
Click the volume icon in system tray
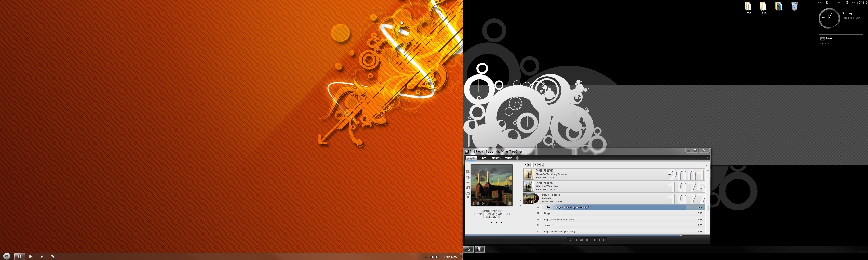tap(437, 257)
